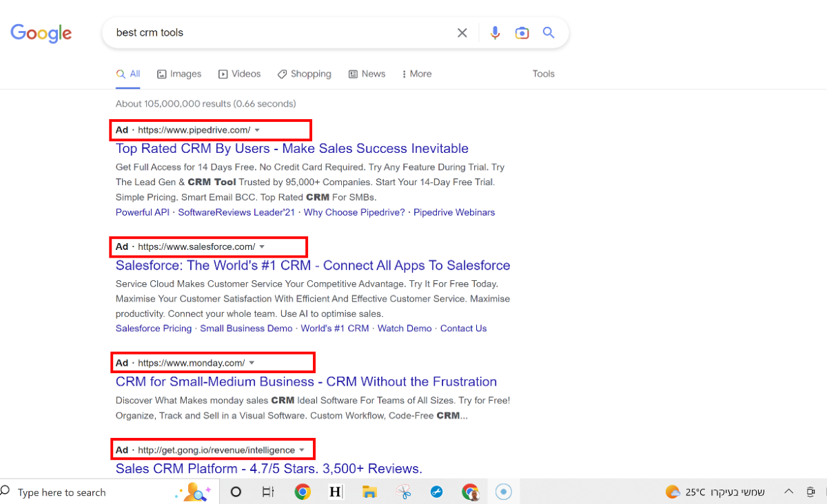Click the https://www.monday.com/ ad URL
Viewport: 827px width, 504px height.
pos(192,363)
